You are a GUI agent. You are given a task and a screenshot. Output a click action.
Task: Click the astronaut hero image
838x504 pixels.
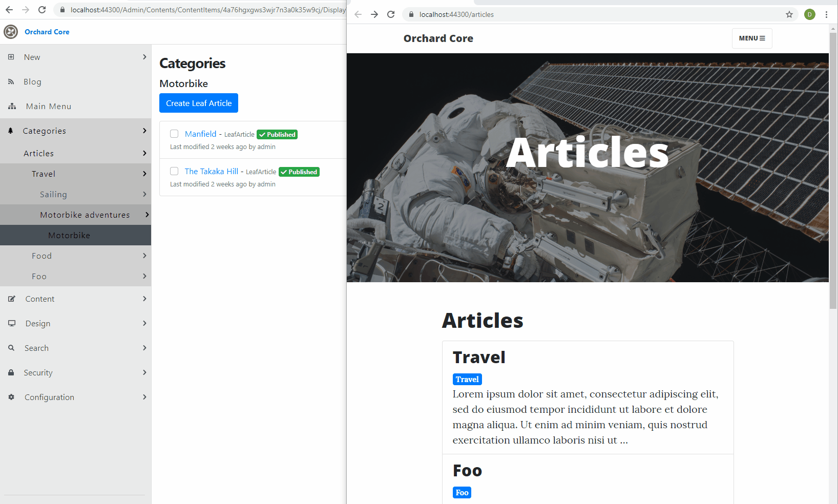coord(588,167)
